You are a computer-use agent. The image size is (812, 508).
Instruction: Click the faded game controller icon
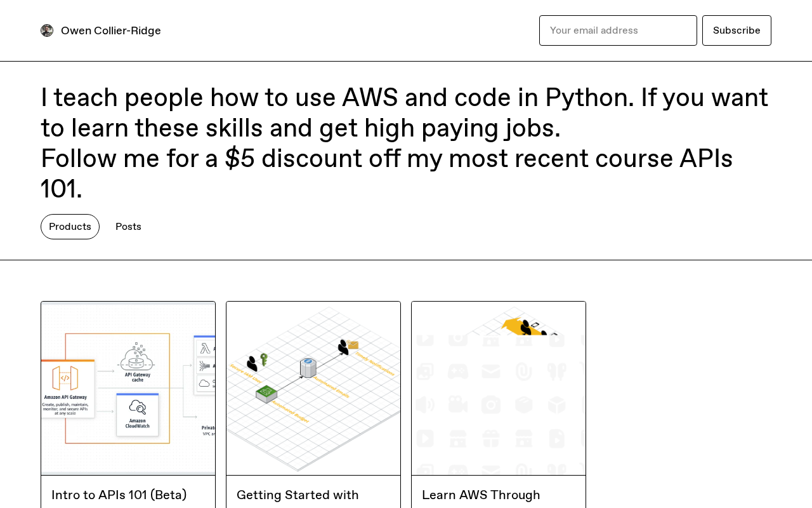[458, 371]
